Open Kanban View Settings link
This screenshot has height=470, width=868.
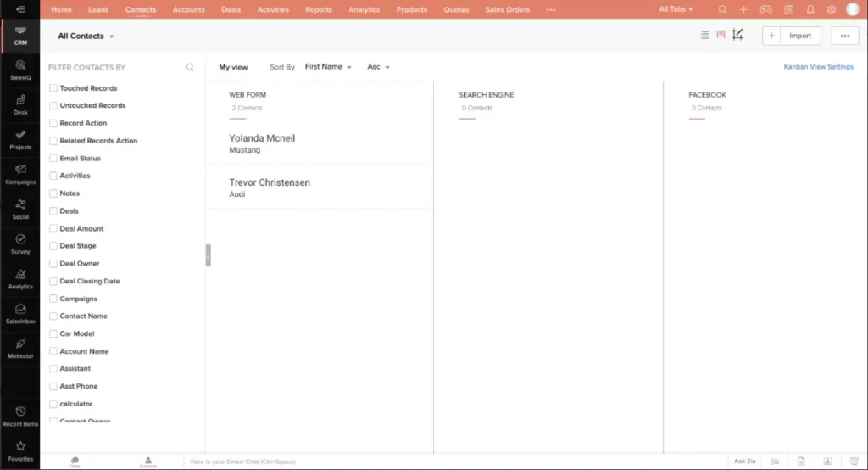pyautogui.click(x=818, y=66)
